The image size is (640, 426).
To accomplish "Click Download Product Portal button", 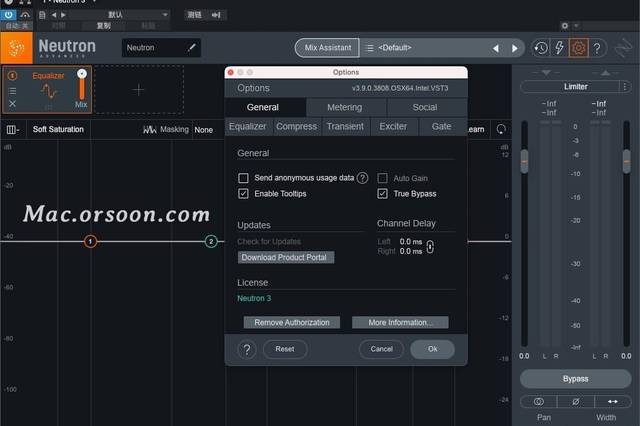I will tap(286, 257).
